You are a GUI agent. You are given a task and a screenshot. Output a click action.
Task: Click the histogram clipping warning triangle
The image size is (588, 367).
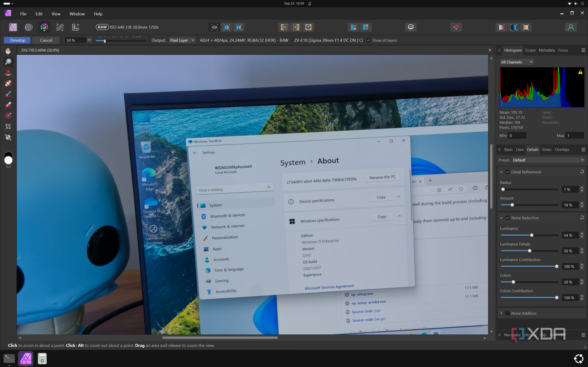click(580, 72)
